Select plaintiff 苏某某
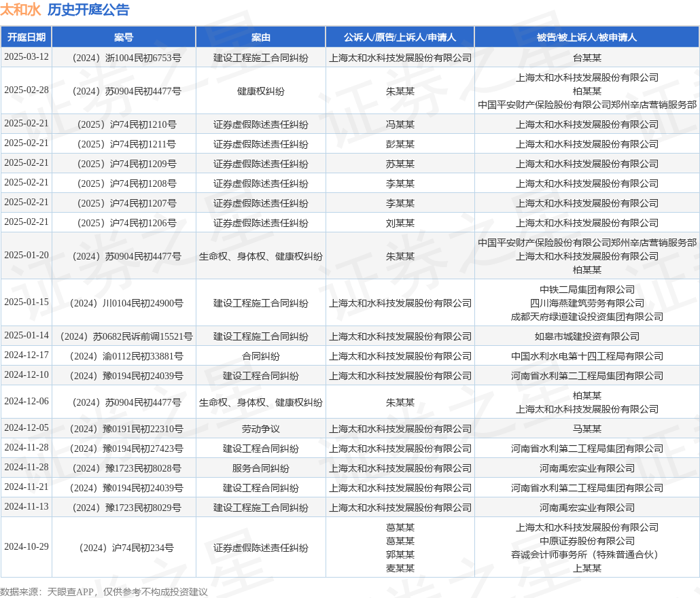The height and width of the screenshot is (598, 700). [x=400, y=164]
